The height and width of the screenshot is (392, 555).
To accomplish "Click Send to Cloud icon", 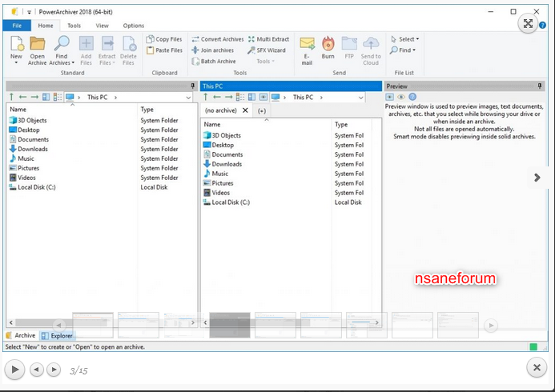I will tap(371, 43).
